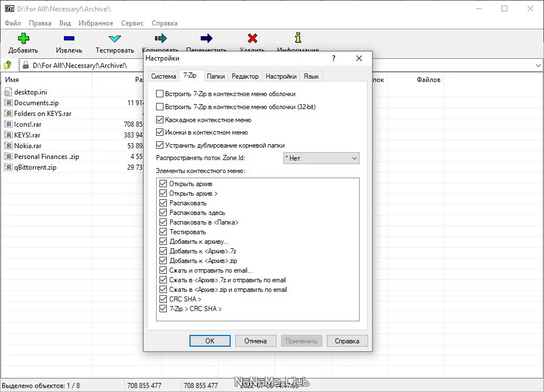The height and width of the screenshot is (392, 544).
Task: Enable Встроить 7-Zip в контекстное меню оболочки
Action: tap(159, 94)
